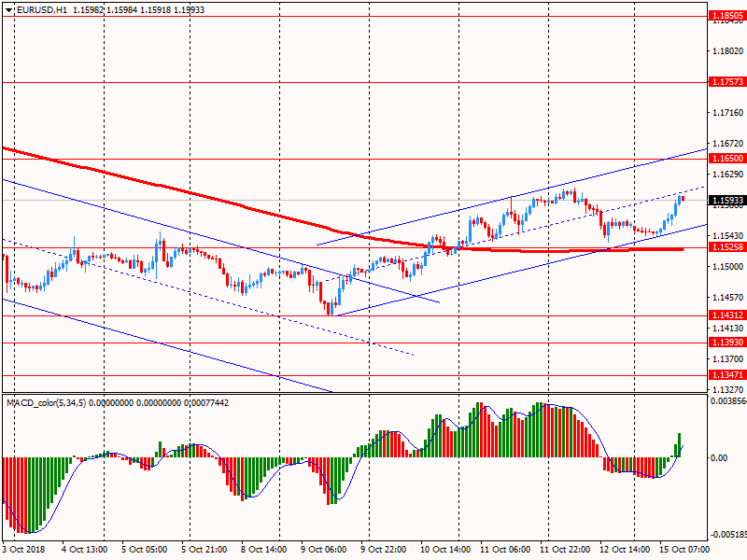Click the 1.13270 price scale value

(x=728, y=389)
